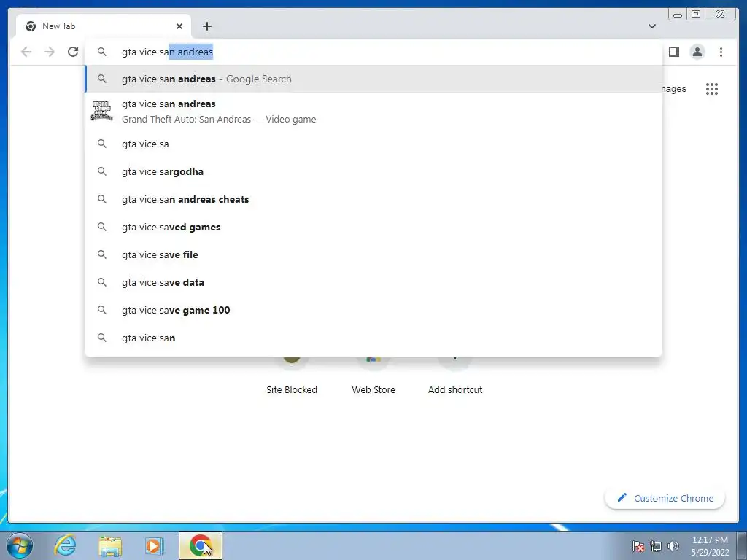Open a new tab with plus button
This screenshot has height=560, width=747.
tap(206, 26)
